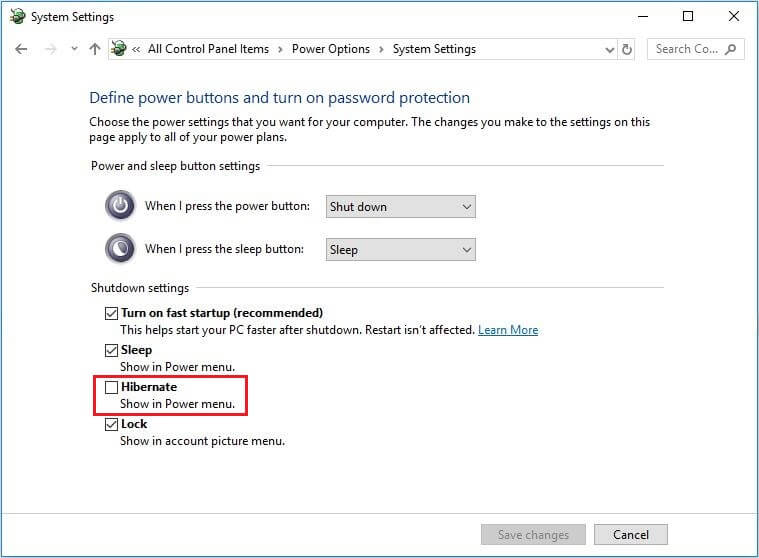This screenshot has height=558, width=759.
Task: Go up one level with up arrow
Action: click(x=95, y=49)
